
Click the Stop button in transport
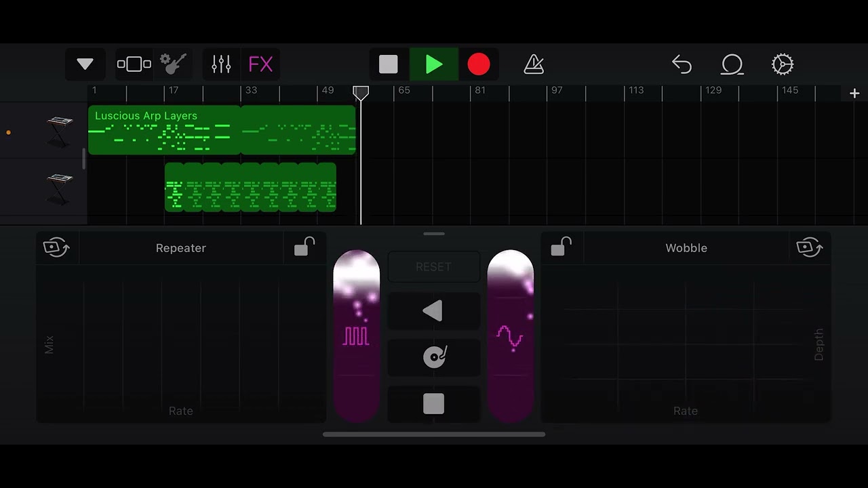tap(389, 64)
